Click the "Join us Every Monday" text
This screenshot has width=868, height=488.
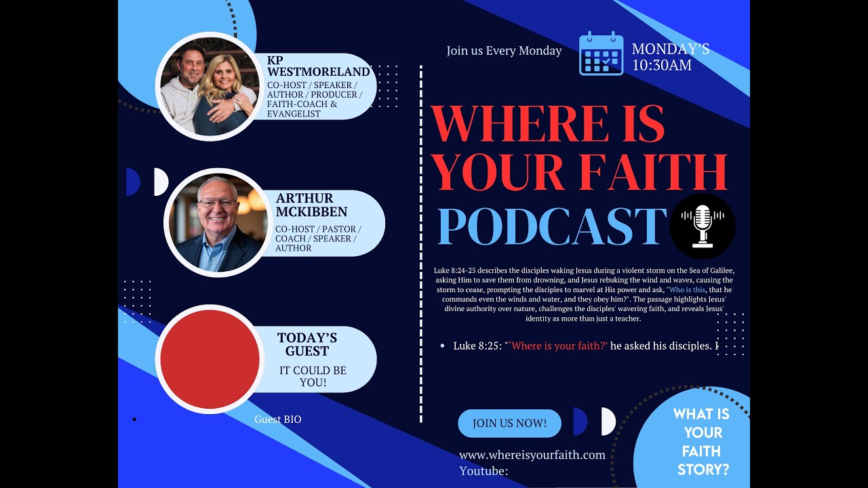(x=504, y=51)
